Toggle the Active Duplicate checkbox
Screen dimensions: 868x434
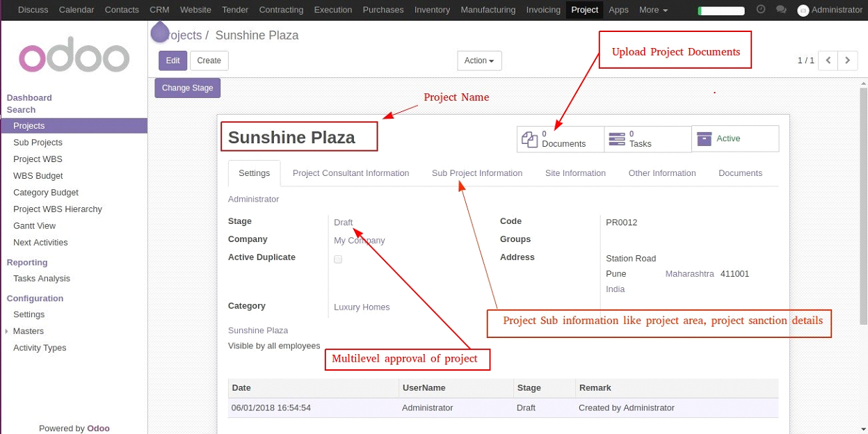pos(338,259)
